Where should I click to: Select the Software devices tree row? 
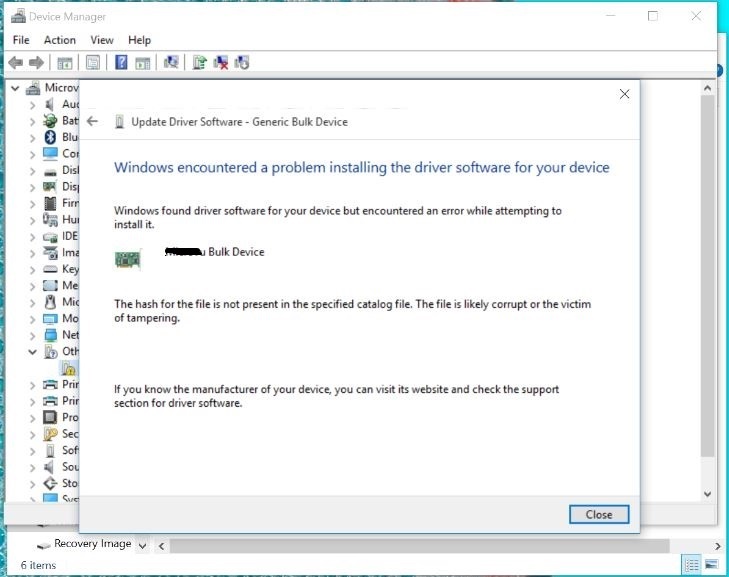tap(61, 450)
